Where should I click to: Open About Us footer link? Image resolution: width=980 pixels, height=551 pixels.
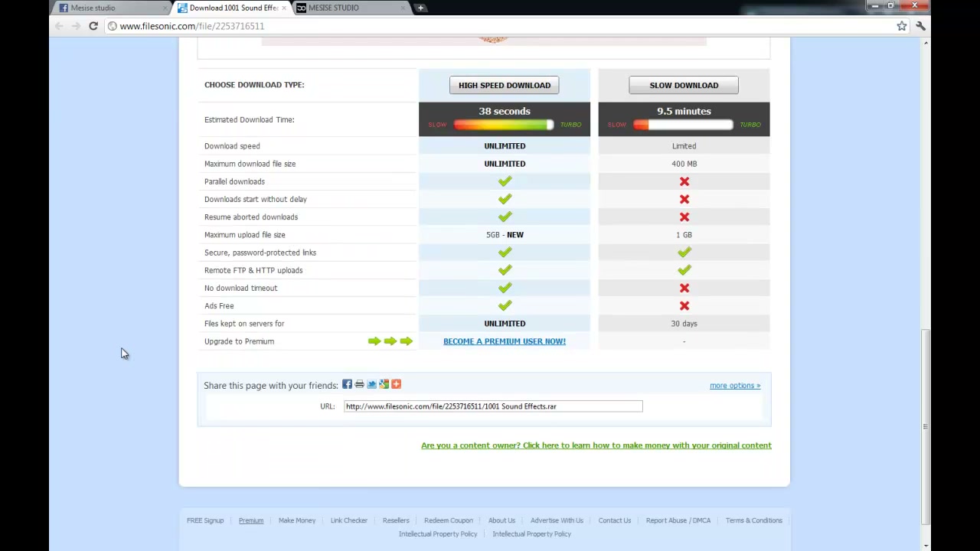pyautogui.click(x=502, y=520)
